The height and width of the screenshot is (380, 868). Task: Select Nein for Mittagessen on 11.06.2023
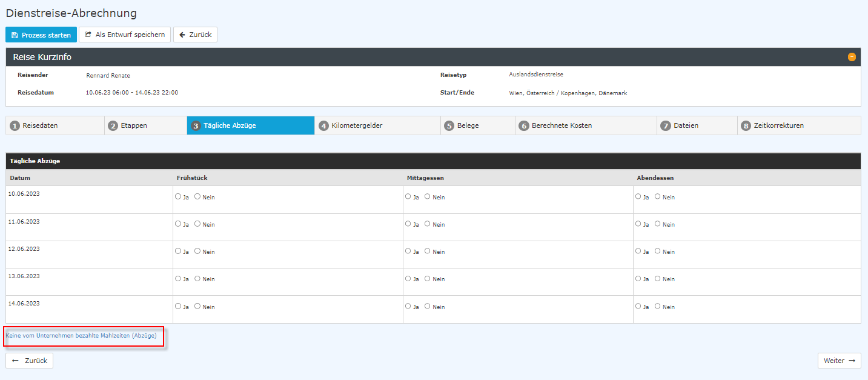(428, 224)
